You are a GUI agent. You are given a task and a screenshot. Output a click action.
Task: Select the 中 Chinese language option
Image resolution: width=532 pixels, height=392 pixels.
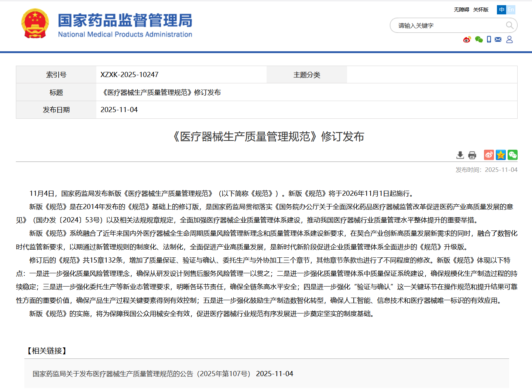click(501, 10)
